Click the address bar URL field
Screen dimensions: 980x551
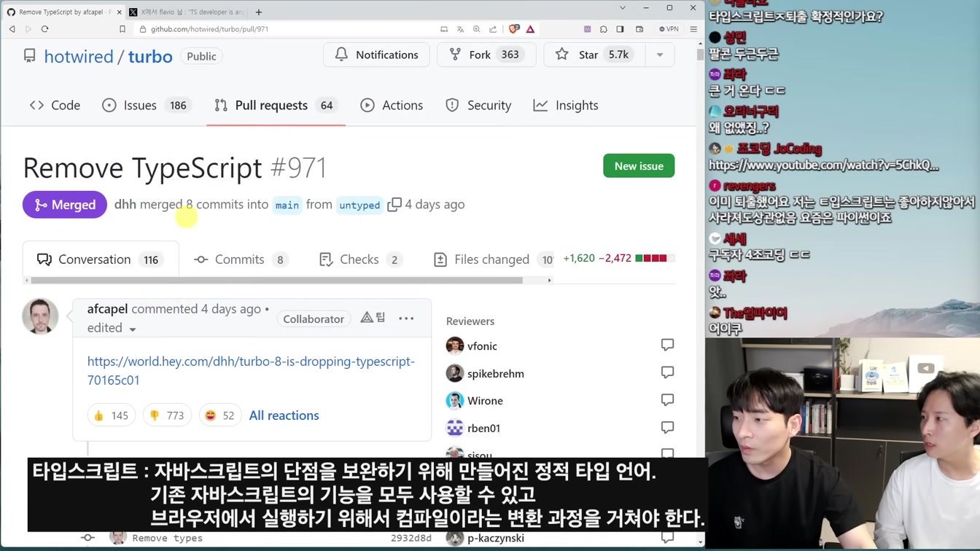point(284,29)
